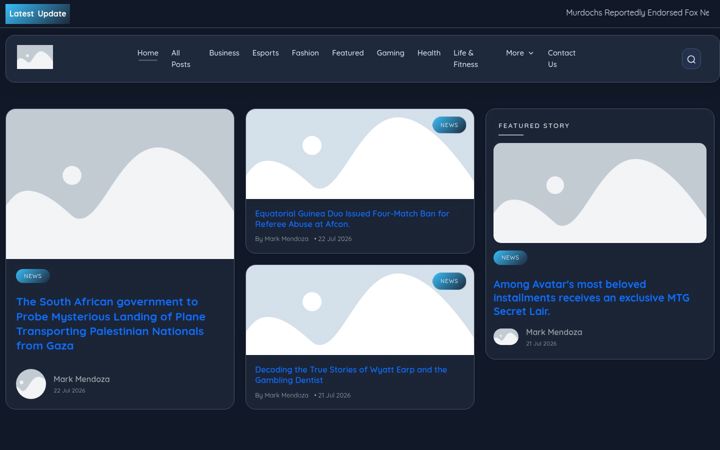Open Decoding the True Stories of Wyatt Earp headline
This screenshot has height=450, width=720.
[351, 375]
